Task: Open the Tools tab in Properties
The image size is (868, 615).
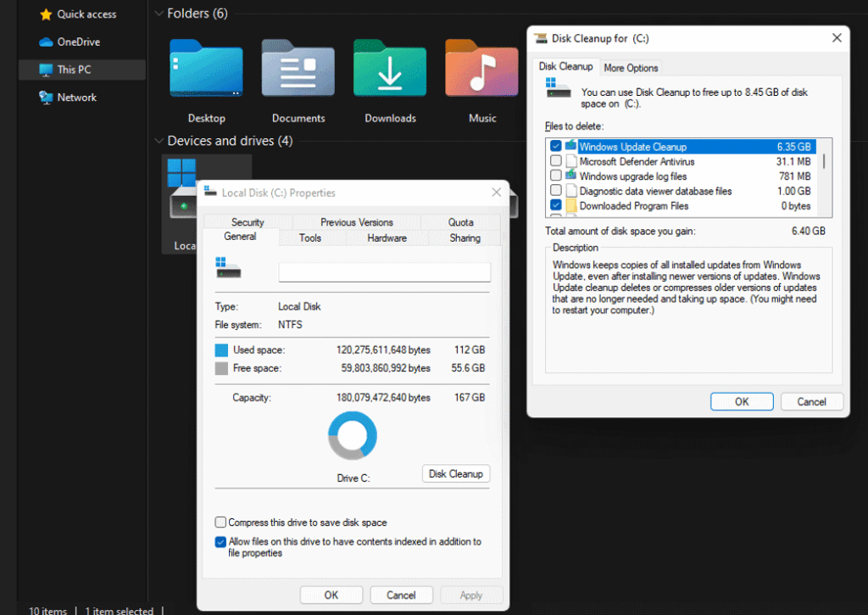Action: coord(310,238)
